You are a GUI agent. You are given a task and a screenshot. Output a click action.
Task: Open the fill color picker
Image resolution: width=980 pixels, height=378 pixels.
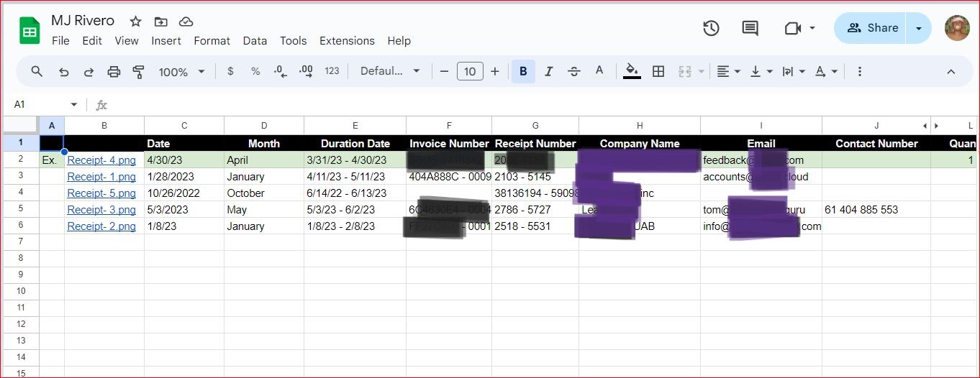click(632, 71)
